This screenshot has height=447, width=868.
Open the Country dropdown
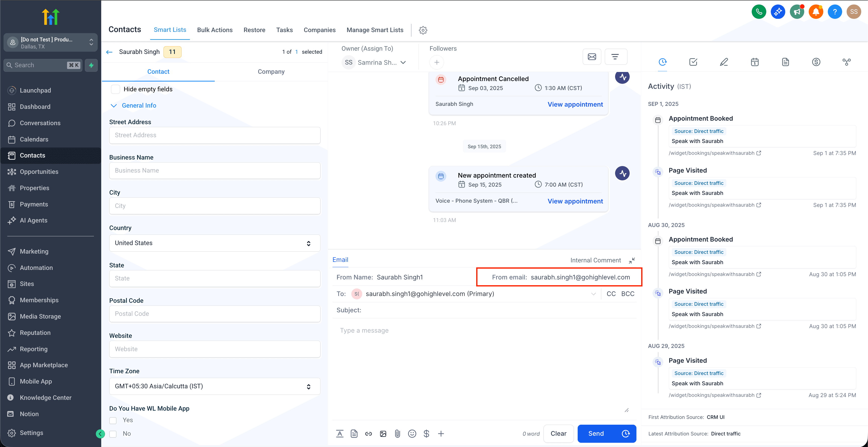(x=215, y=243)
